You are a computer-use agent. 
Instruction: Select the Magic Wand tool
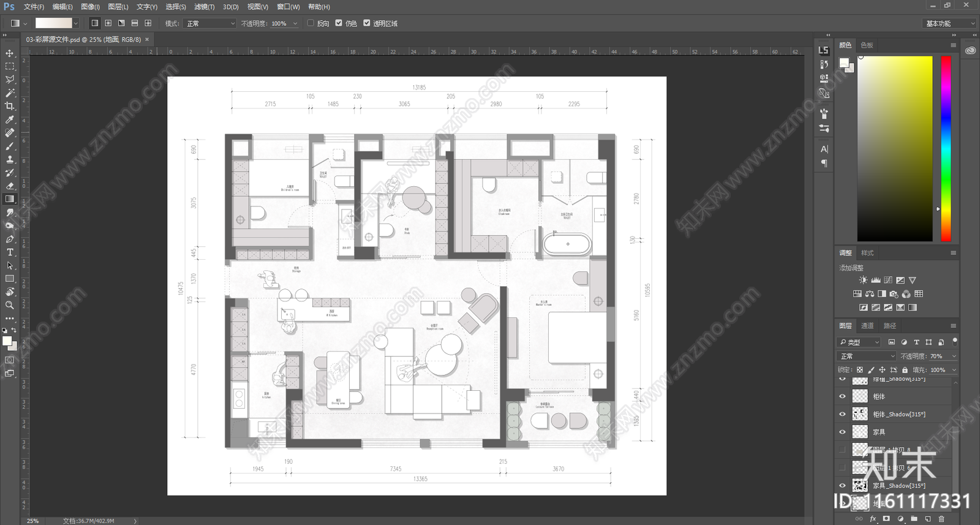coord(10,93)
